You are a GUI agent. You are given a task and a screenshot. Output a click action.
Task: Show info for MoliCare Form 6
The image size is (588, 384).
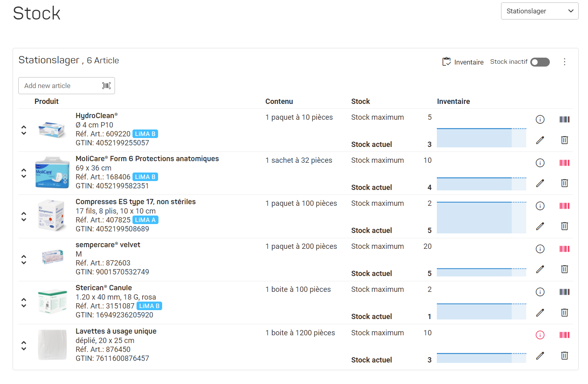pyautogui.click(x=540, y=163)
